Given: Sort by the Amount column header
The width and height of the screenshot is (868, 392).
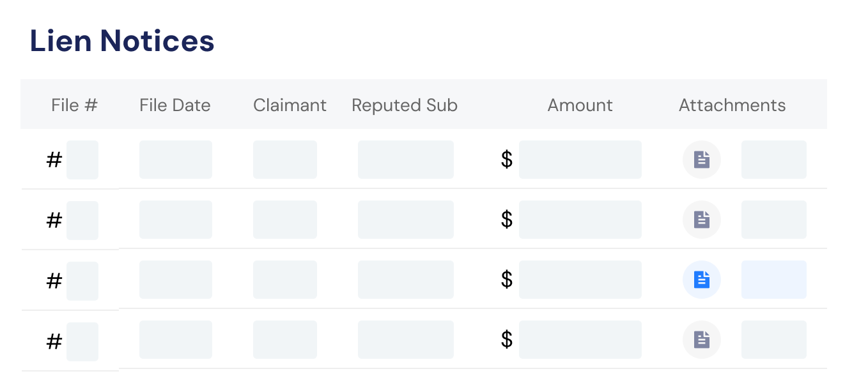Looking at the screenshot, I should [x=580, y=105].
